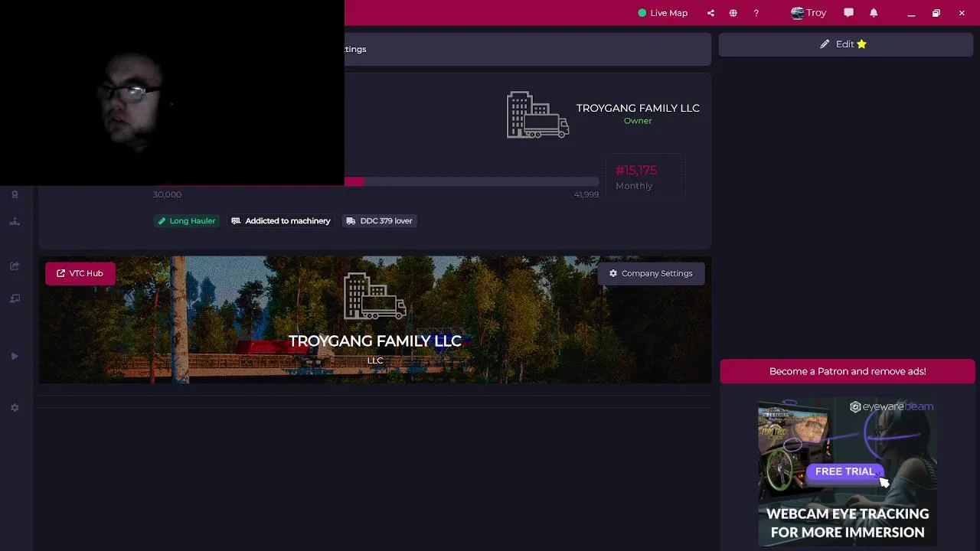Click the WEBCAM EYE TRACKING ad text
980x551 pixels.
tap(848, 523)
